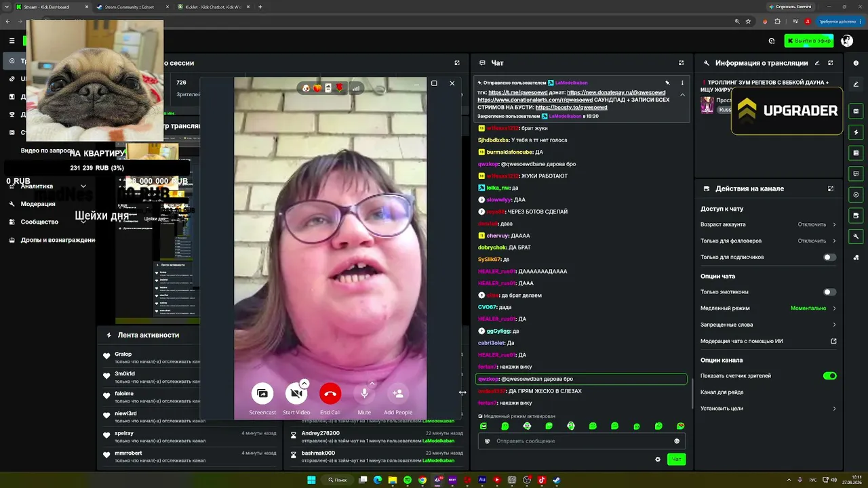Open the boosty.to/qwesoewd link

coord(571,107)
